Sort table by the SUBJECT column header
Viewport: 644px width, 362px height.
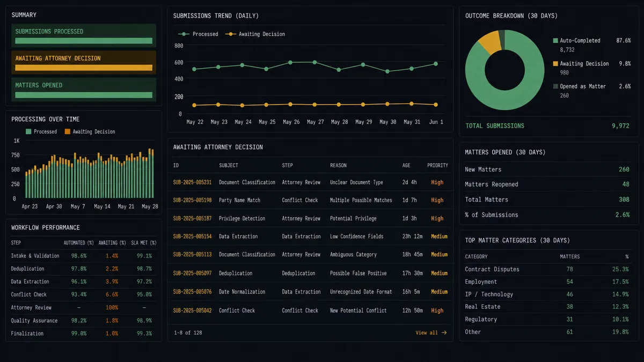(x=229, y=165)
